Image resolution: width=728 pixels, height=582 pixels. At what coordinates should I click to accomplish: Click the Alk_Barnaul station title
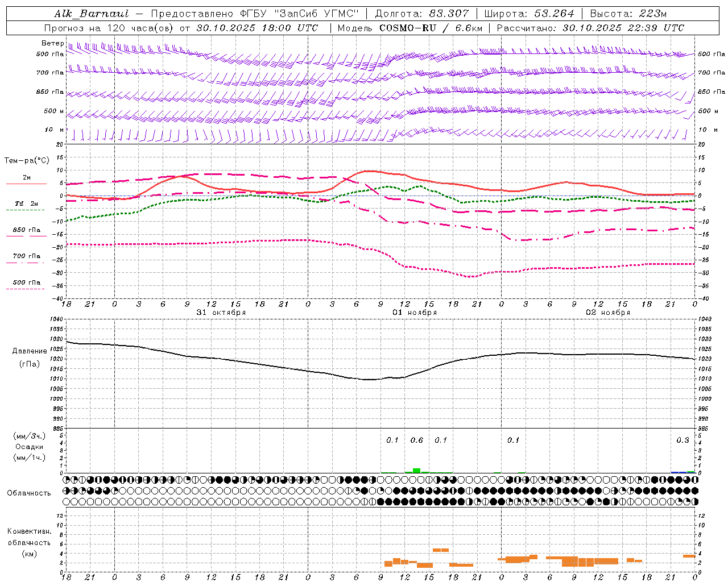coord(92,14)
